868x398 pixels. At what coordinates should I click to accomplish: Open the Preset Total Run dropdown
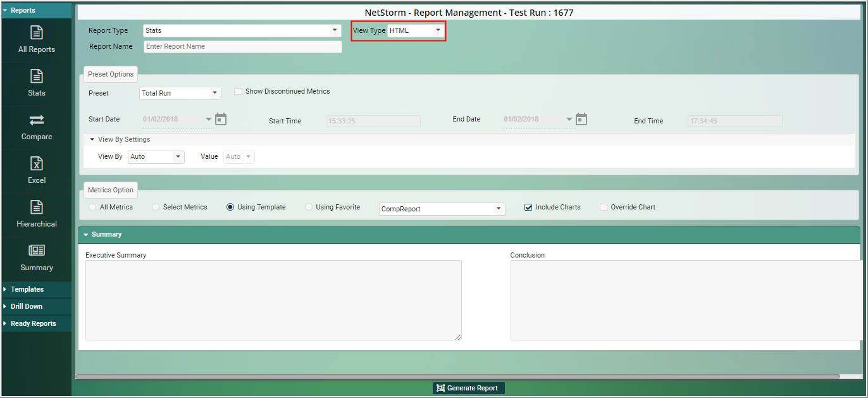(x=180, y=93)
